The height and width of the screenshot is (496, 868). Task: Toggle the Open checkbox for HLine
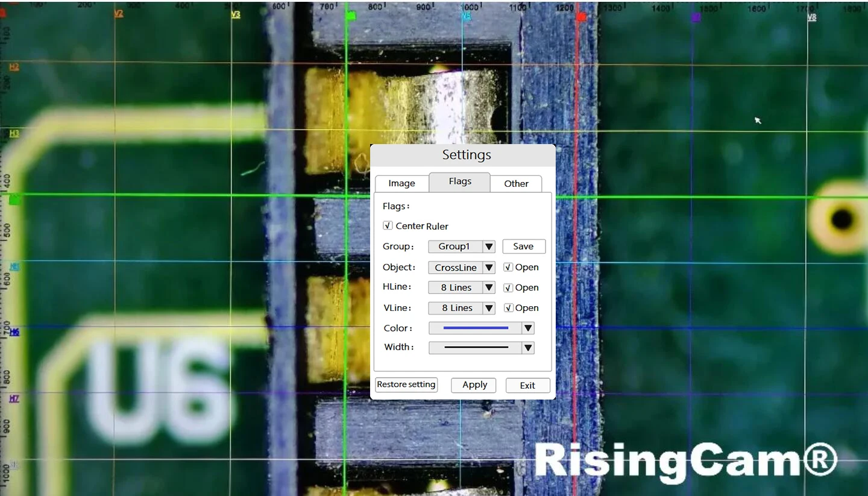(508, 287)
